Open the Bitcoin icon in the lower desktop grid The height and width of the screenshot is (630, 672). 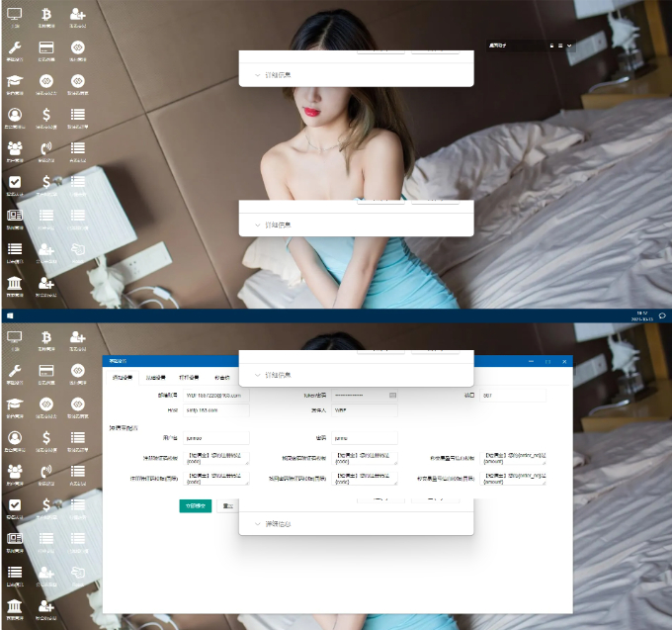45,339
